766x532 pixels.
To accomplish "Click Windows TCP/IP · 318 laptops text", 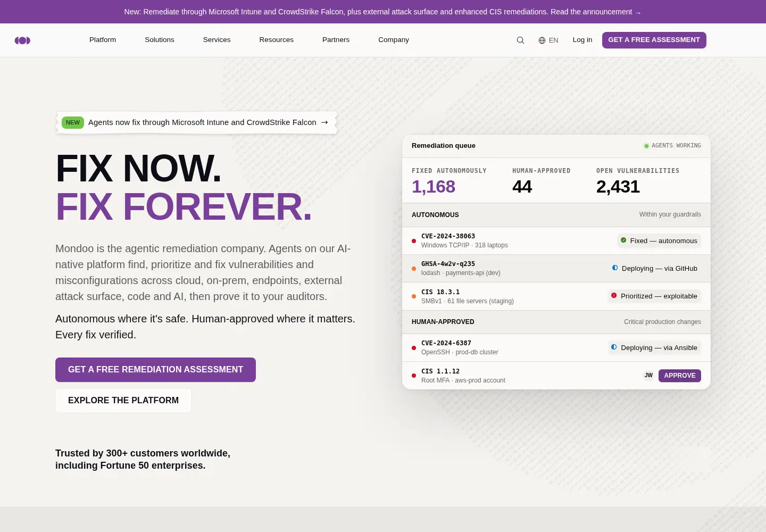I will click(464, 245).
